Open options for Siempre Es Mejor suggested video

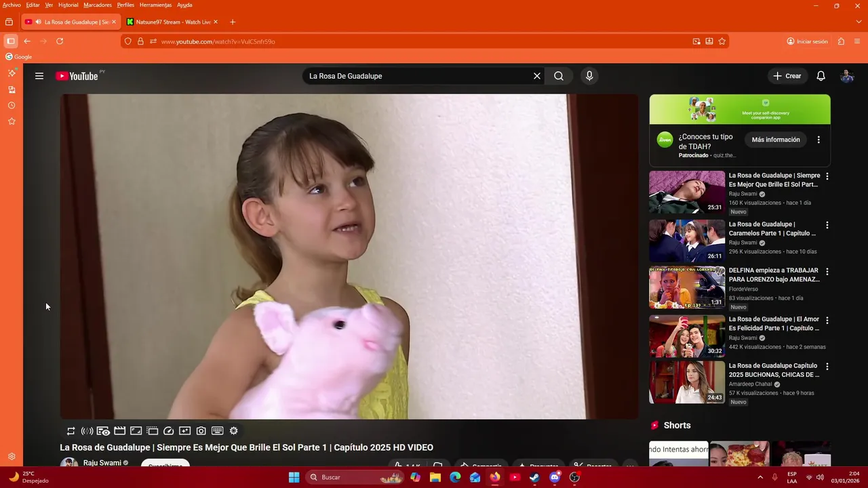coord(827,176)
